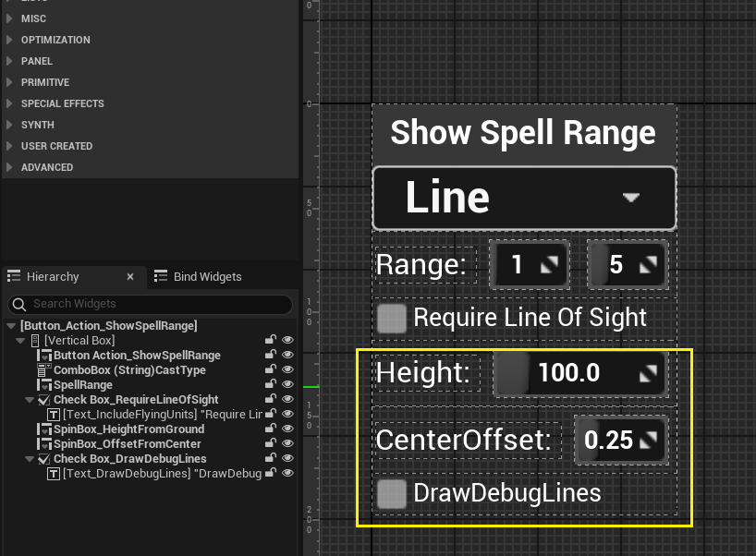Lock the SpinBox_OffsetFromCenter widget
The width and height of the screenshot is (756, 556).
tap(271, 443)
